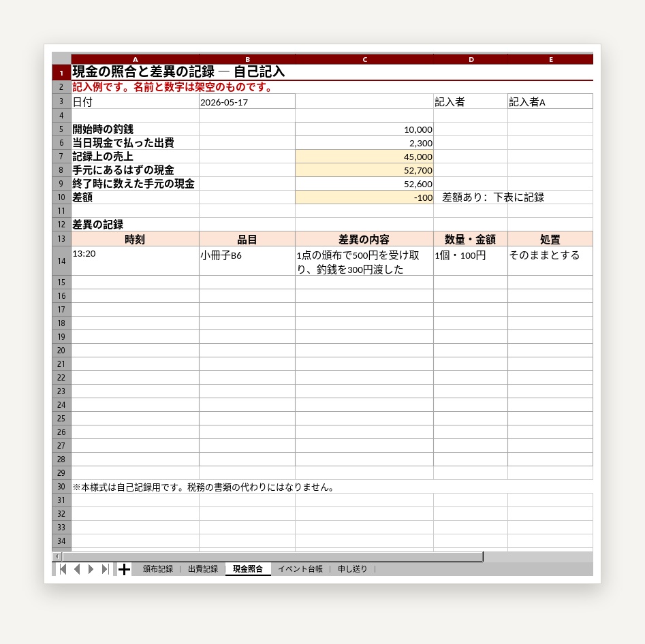Select the -100 difference cell
Viewport: 645px width, 644px height.
(364, 197)
